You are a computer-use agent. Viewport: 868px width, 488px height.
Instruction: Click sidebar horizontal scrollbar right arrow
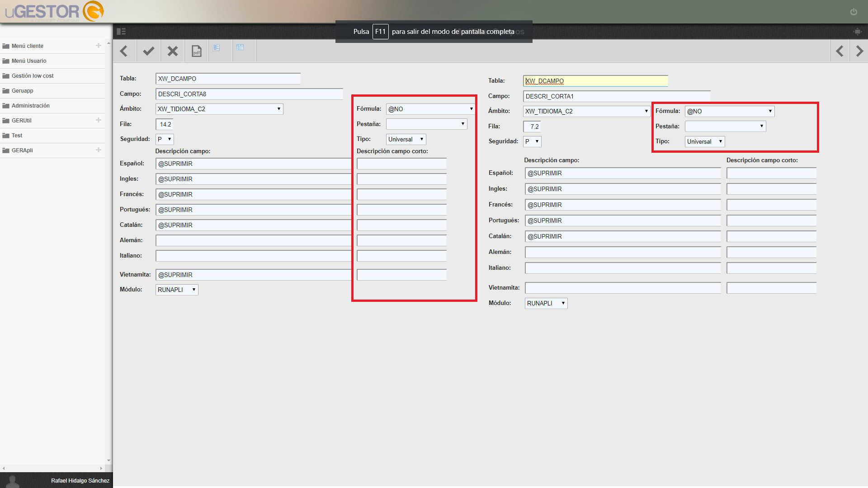pyautogui.click(x=101, y=469)
